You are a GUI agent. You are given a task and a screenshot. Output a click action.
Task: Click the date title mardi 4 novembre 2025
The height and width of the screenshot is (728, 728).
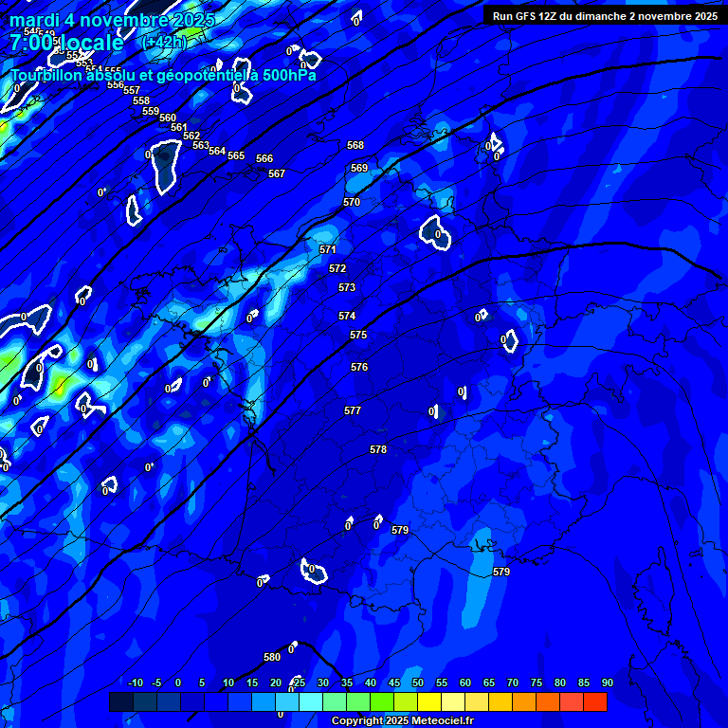(112, 20)
